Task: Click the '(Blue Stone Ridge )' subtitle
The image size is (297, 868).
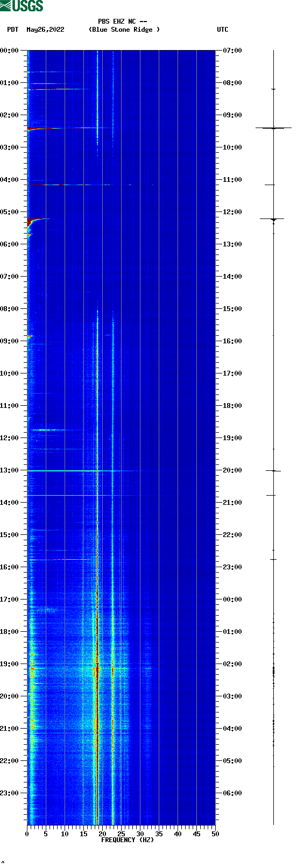Action: (x=124, y=30)
